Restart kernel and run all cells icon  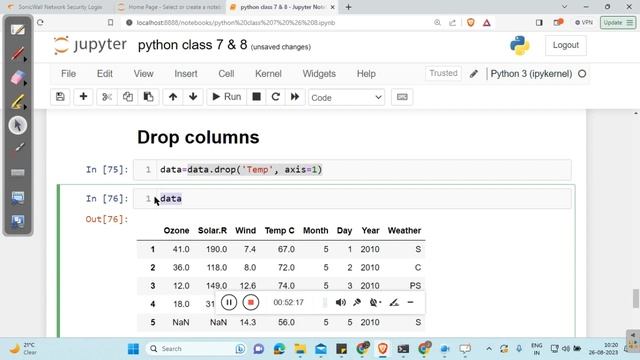coord(295,97)
